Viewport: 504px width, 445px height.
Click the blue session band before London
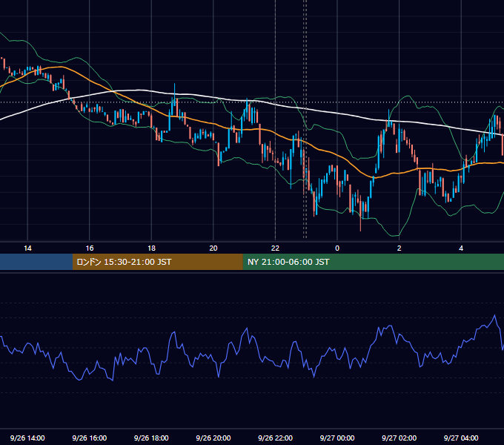(36, 262)
